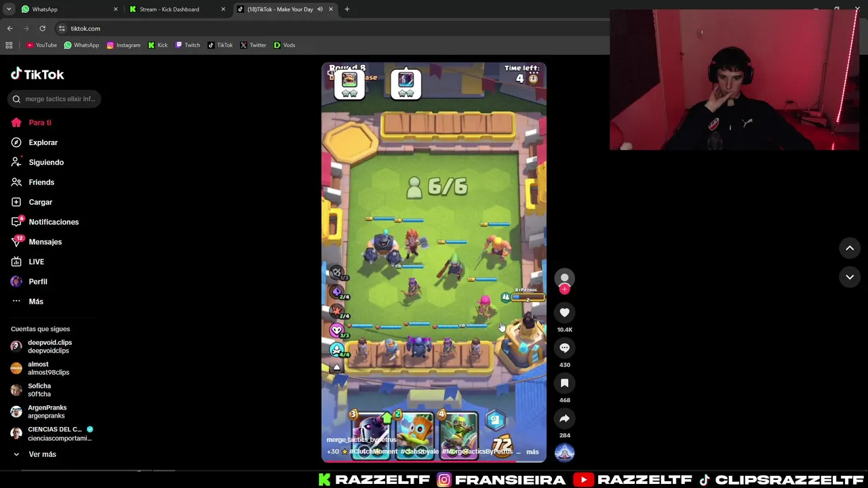Screen dimensions: 868x488
Task: Open comments showing 430
Action: click(564, 348)
